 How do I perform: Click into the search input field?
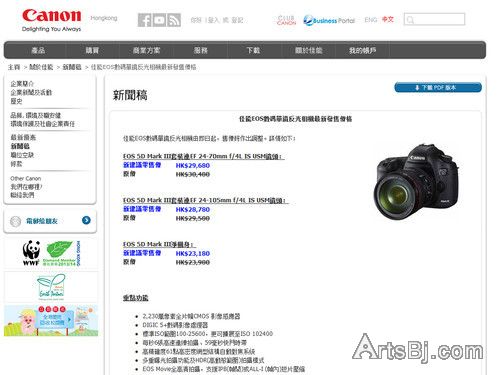tap(434, 19)
